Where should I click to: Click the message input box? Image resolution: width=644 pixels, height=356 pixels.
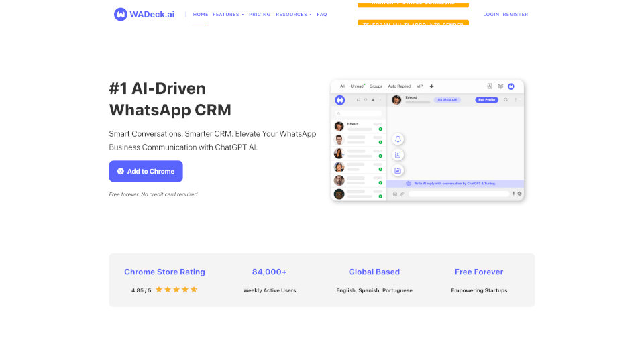click(459, 194)
